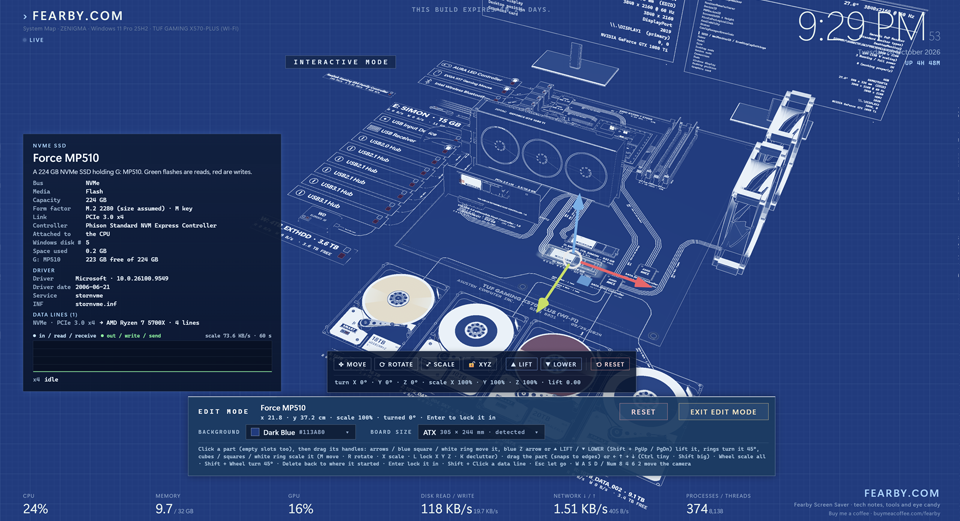Select the Move tool in gizmo toolbar
Screen dimensions: 960x521
(x=352, y=364)
